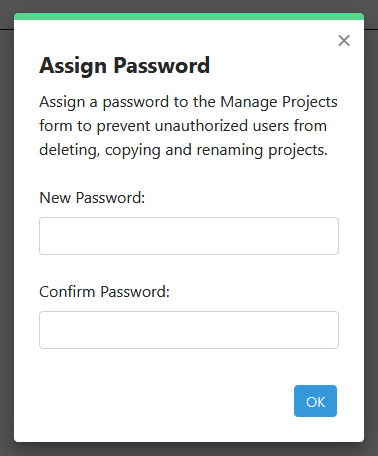The height and width of the screenshot is (456, 378).
Task: Click the word 'prevent' in the description
Action: [x=123, y=126]
